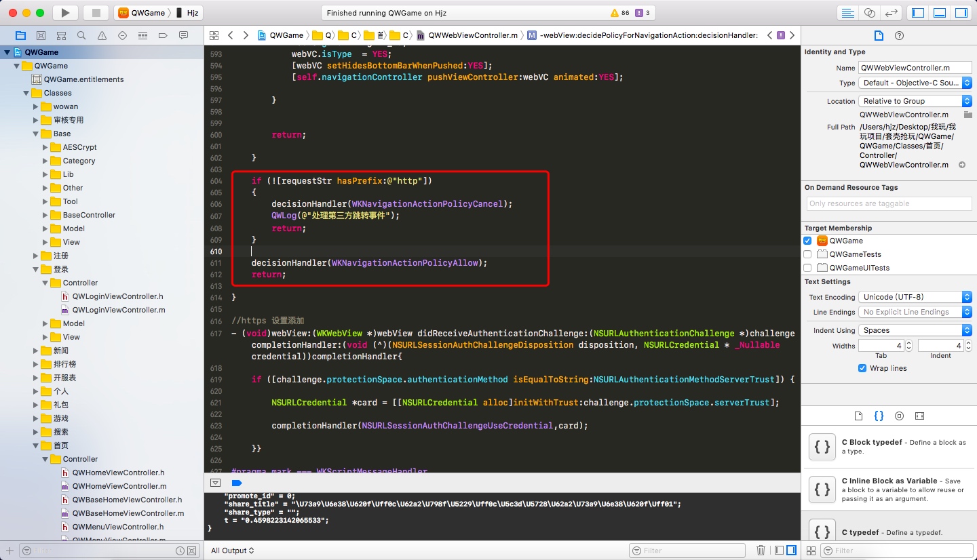
Task: Open the Source Control navigator
Action: click(x=41, y=35)
